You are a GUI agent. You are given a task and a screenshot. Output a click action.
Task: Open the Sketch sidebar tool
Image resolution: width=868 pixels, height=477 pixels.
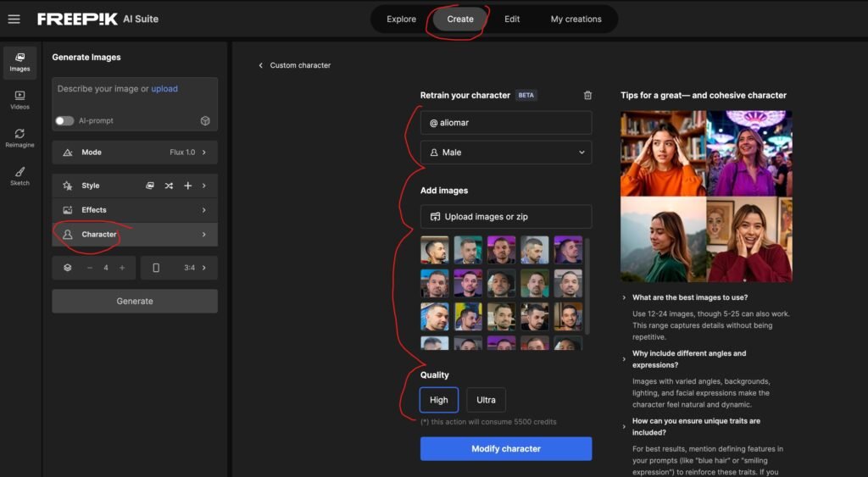pyautogui.click(x=20, y=176)
